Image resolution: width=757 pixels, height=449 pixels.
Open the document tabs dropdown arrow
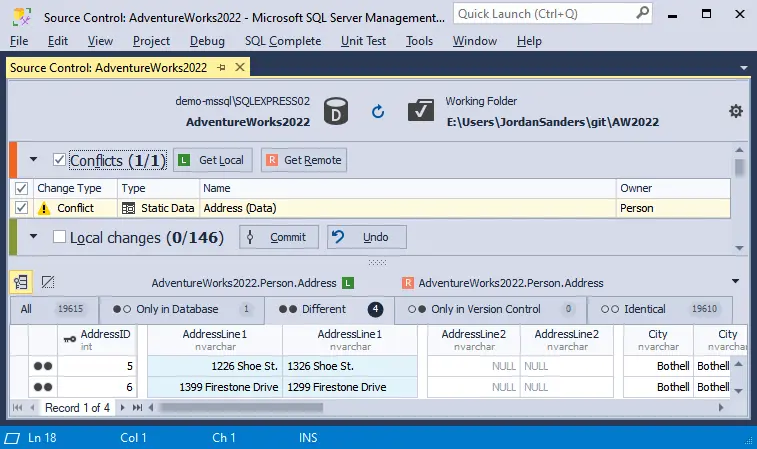pyautogui.click(x=744, y=68)
